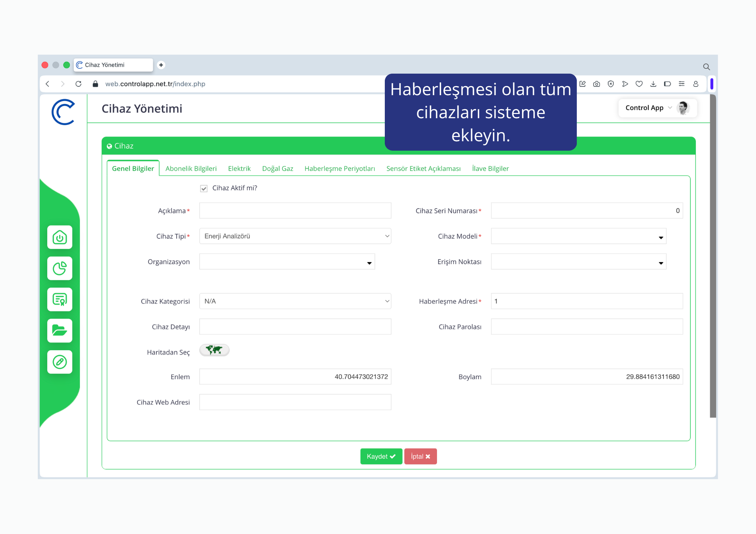Screen dimensions: 756x534
Task: Click the play arrow toolbar icon
Action: tap(625, 84)
